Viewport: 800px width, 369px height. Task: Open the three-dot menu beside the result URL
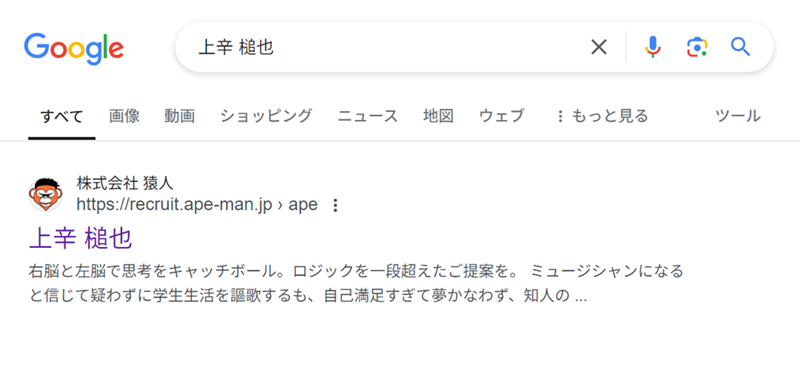click(335, 205)
